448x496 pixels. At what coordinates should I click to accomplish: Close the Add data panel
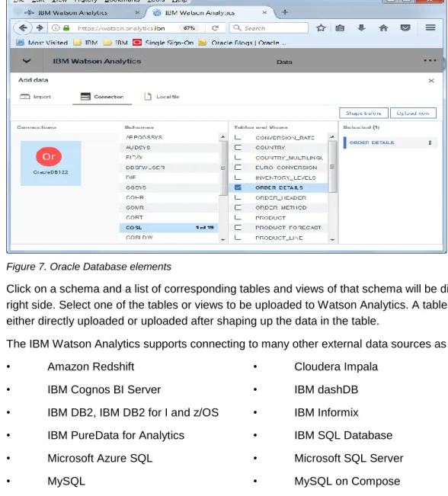tap(431, 81)
